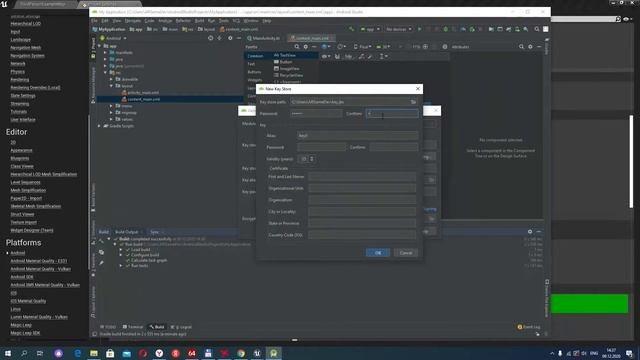This screenshot has height=360, width=640.
Task: Select the Common palette category
Action: [255, 56]
